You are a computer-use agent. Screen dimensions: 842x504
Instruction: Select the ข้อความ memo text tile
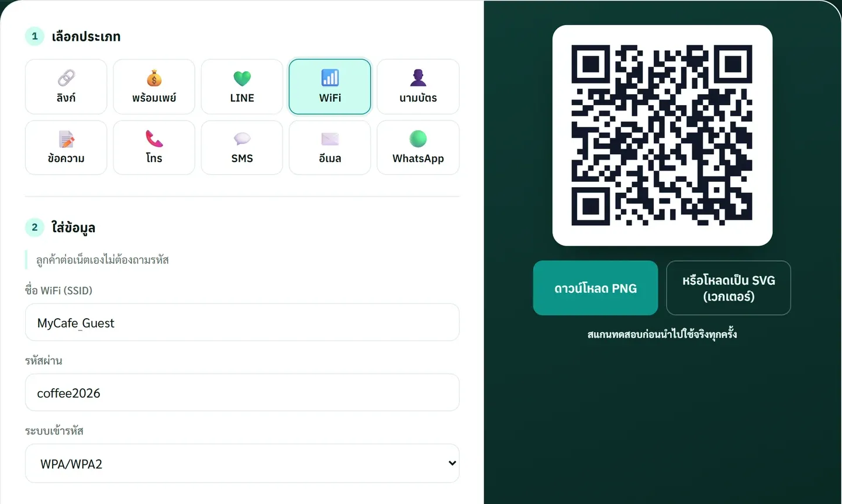pos(66,147)
